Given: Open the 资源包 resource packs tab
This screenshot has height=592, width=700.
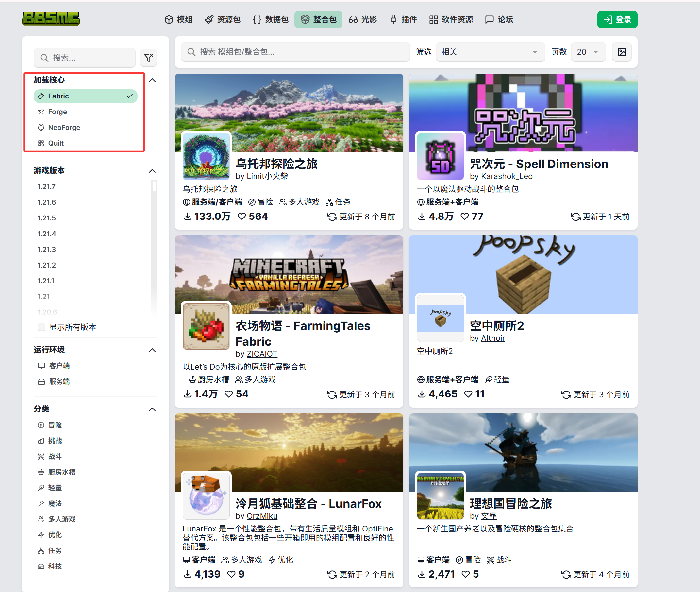Looking at the screenshot, I should point(223,20).
